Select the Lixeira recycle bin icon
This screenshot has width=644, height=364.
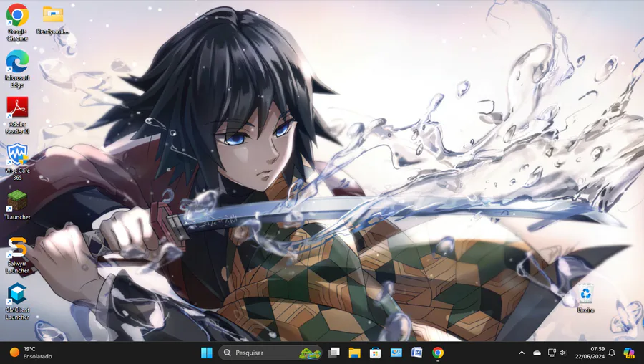(585, 298)
